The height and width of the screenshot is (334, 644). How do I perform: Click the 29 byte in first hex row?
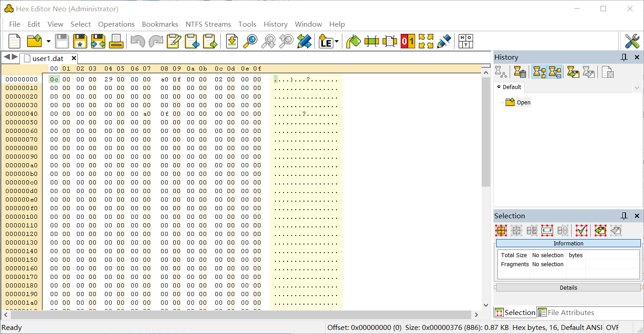pyautogui.click(x=109, y=79)
